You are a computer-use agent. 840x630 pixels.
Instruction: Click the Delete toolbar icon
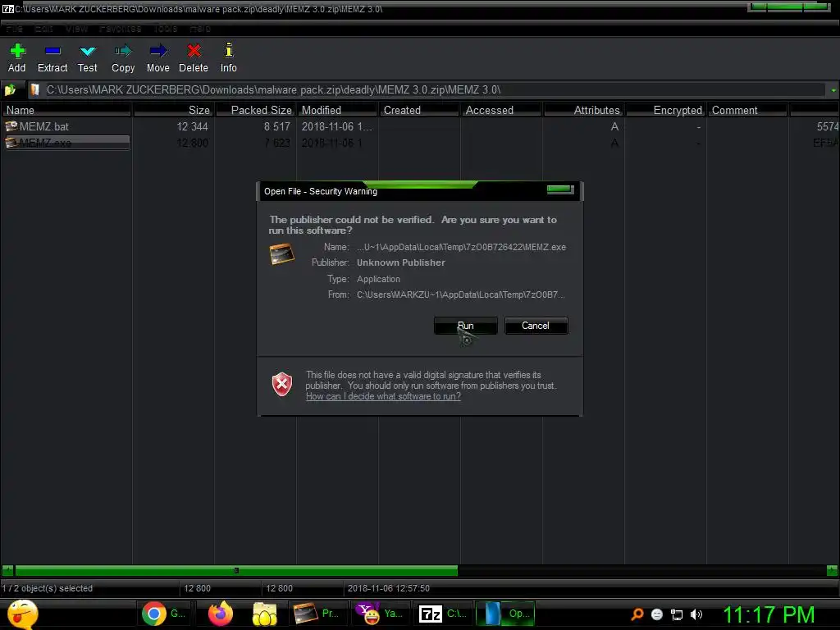coord(194,52)
